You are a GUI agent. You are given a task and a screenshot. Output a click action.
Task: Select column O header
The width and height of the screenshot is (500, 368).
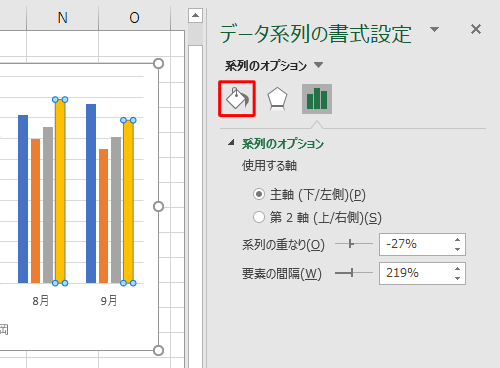pos(134,17)
